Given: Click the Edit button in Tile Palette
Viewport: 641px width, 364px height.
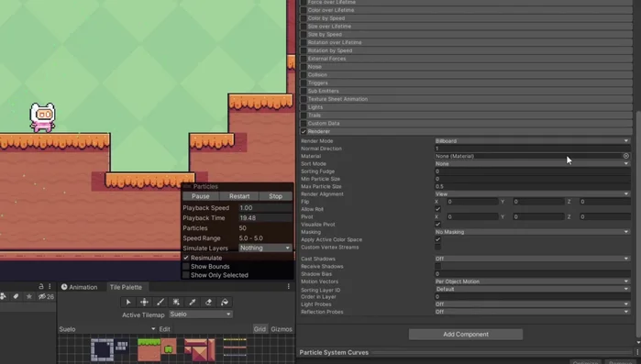Looking at the screenshot, I should click(165, 329).
